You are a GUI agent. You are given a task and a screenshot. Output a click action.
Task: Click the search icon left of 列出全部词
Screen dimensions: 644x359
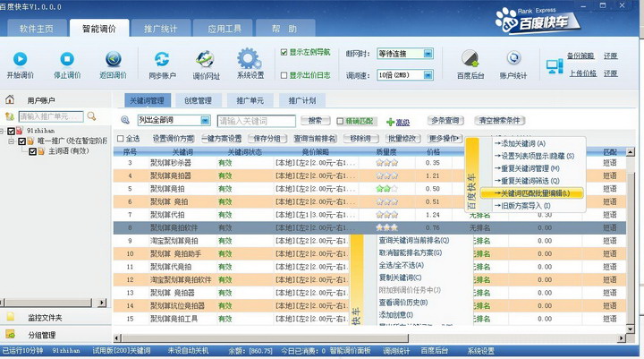[125, 120]
